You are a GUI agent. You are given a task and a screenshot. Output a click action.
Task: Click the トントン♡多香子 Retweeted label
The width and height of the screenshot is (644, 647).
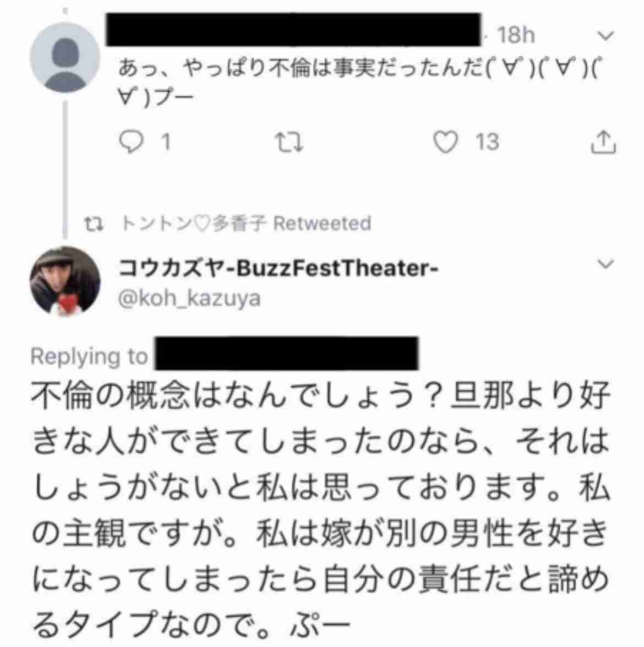tap(246, 223)
